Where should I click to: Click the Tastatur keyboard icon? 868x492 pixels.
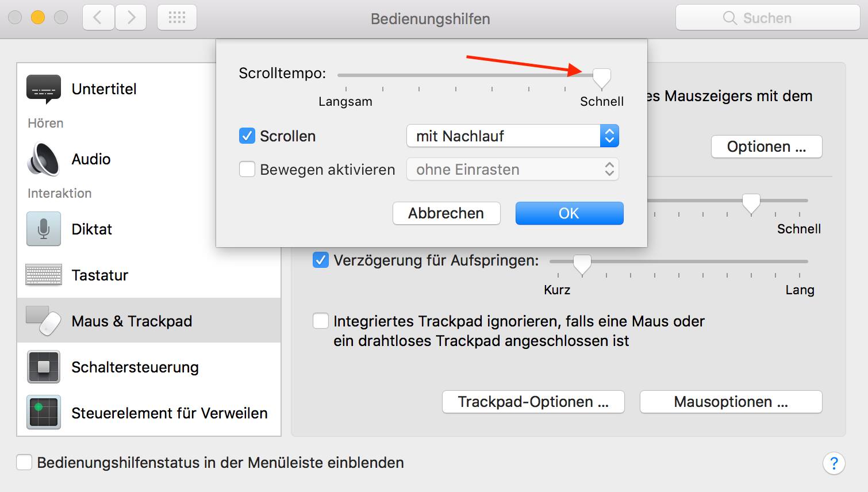(44, 275)
